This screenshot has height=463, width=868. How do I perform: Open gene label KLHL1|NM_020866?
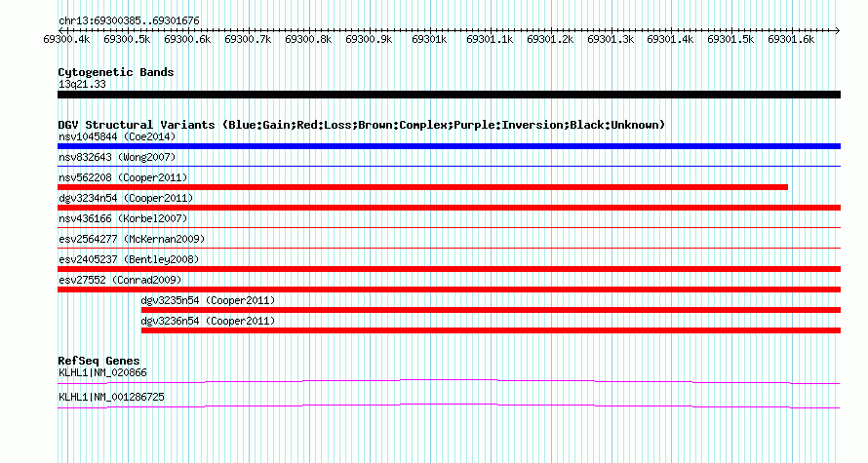[x=102, y=372]
